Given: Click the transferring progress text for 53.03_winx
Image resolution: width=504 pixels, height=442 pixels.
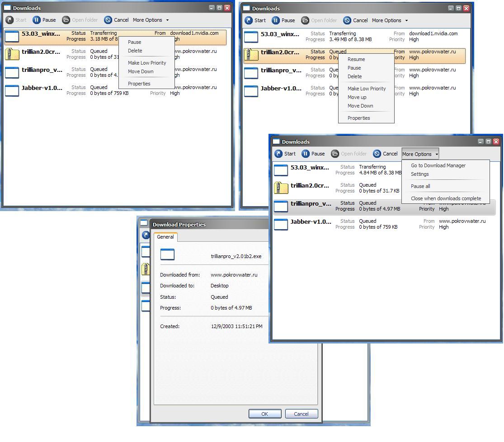Looking at the screenshot, I should [x=104, y=33].
